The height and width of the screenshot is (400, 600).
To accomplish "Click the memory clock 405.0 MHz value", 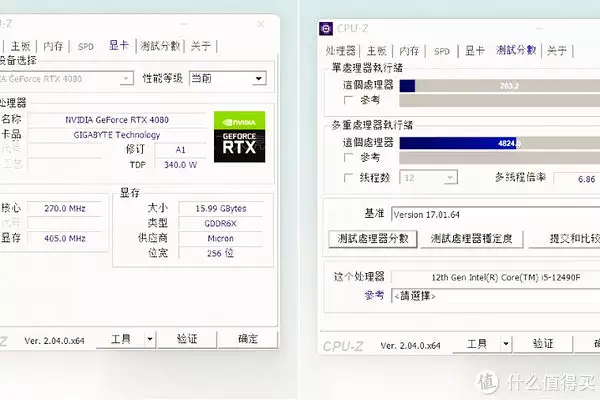I will (x=65, y=238).
